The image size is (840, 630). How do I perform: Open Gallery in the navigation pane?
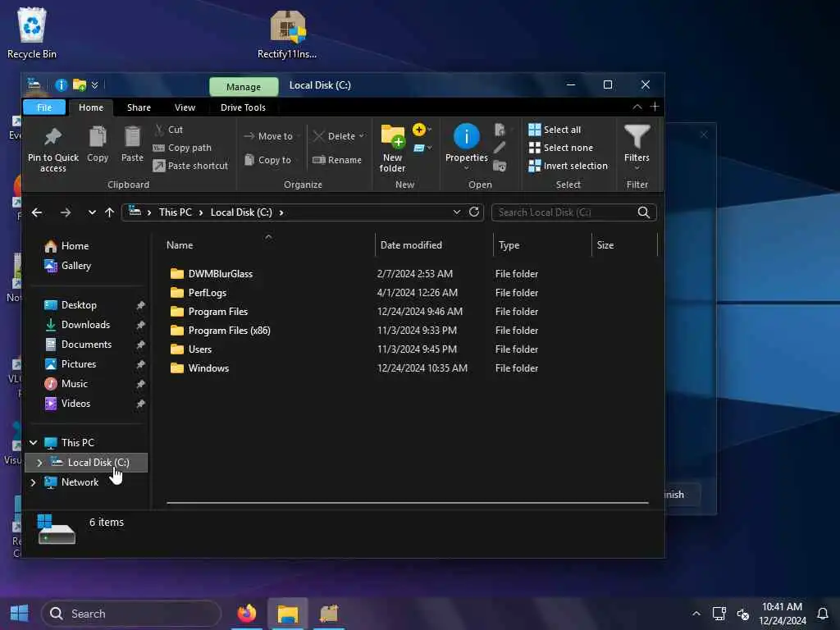pos(67,266)
